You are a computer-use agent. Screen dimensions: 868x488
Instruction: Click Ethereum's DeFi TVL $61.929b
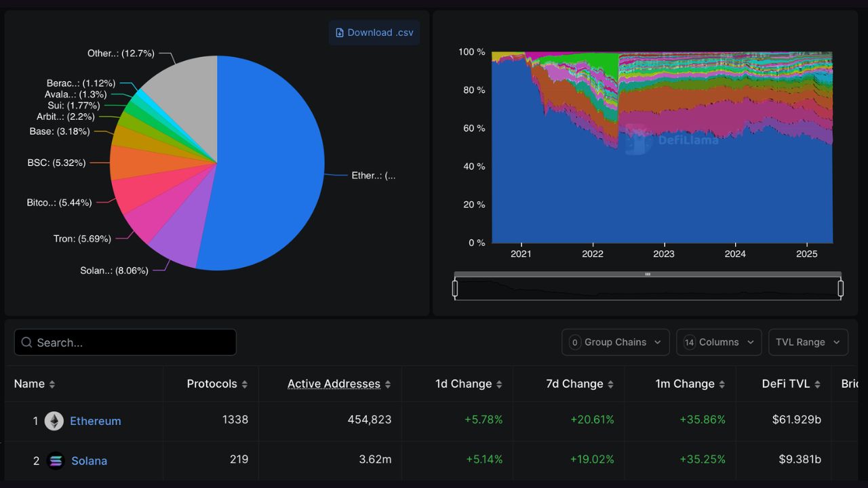(x=797, y=420)
